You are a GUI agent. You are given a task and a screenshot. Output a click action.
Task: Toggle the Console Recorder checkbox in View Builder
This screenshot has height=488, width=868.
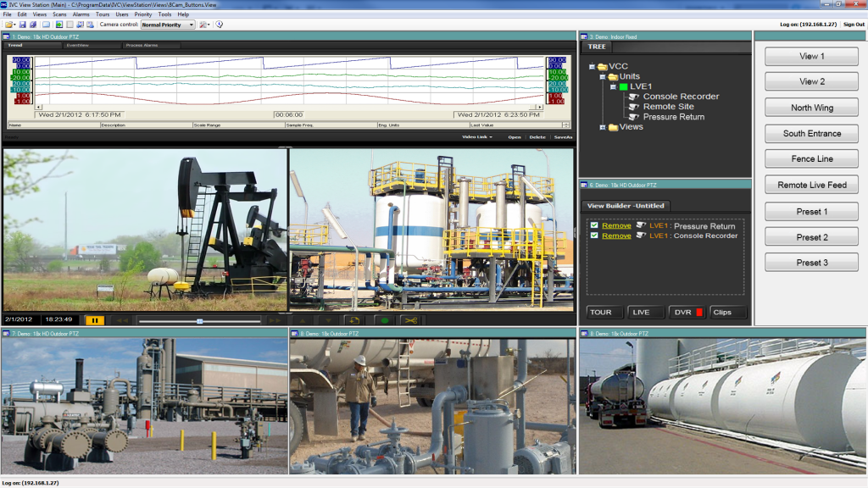click(594, 236)
